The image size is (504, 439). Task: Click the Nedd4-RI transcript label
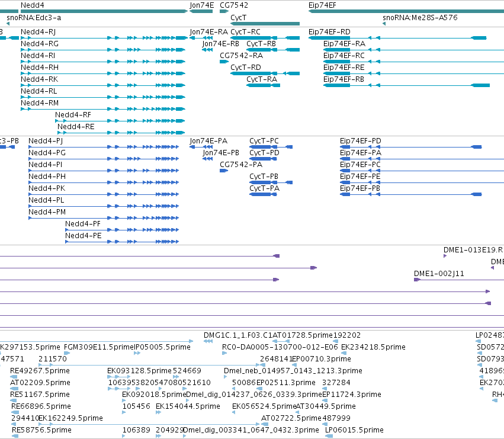pos(38,56)
